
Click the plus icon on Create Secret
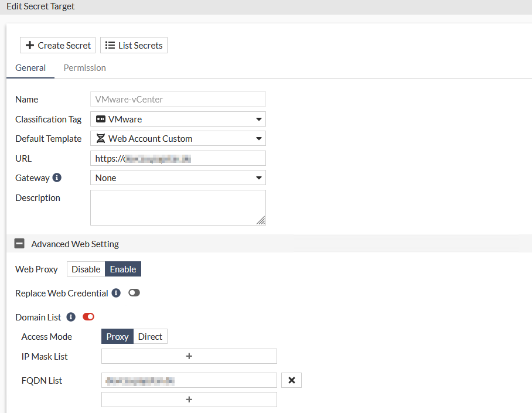point(30,45)
